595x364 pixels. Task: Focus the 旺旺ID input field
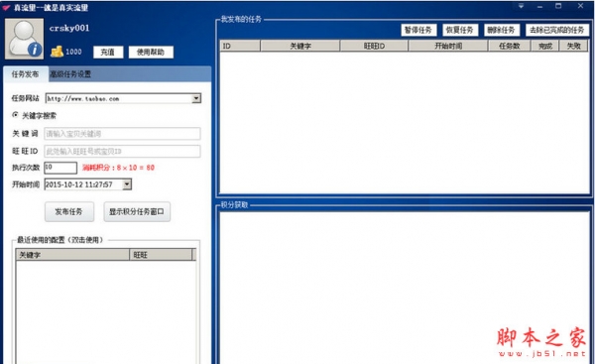tap(122, 151)
